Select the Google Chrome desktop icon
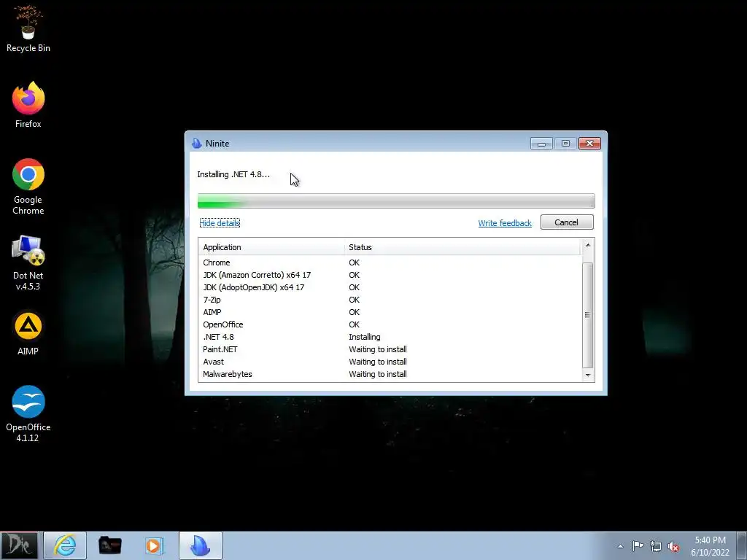The width and height of the screenshot is (747, 560). point(28,186)
